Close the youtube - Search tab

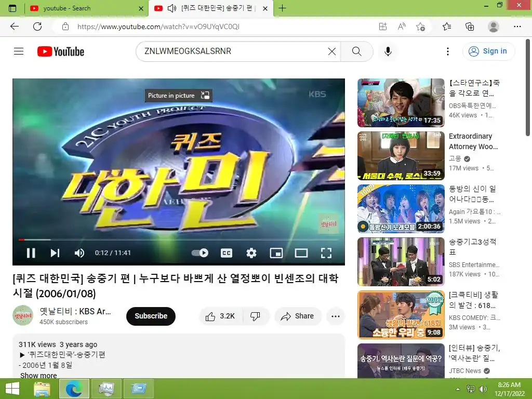pos(141,8)
